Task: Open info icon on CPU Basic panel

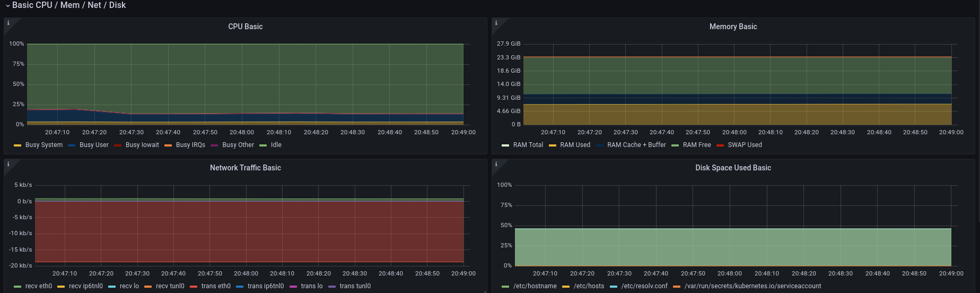Action: (x=8, y=23)
